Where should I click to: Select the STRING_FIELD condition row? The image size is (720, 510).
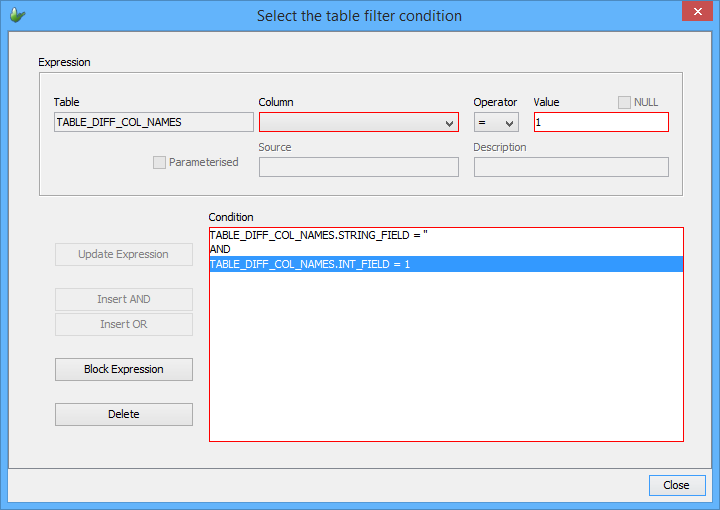pyautogui.click(x=318, y=235)
